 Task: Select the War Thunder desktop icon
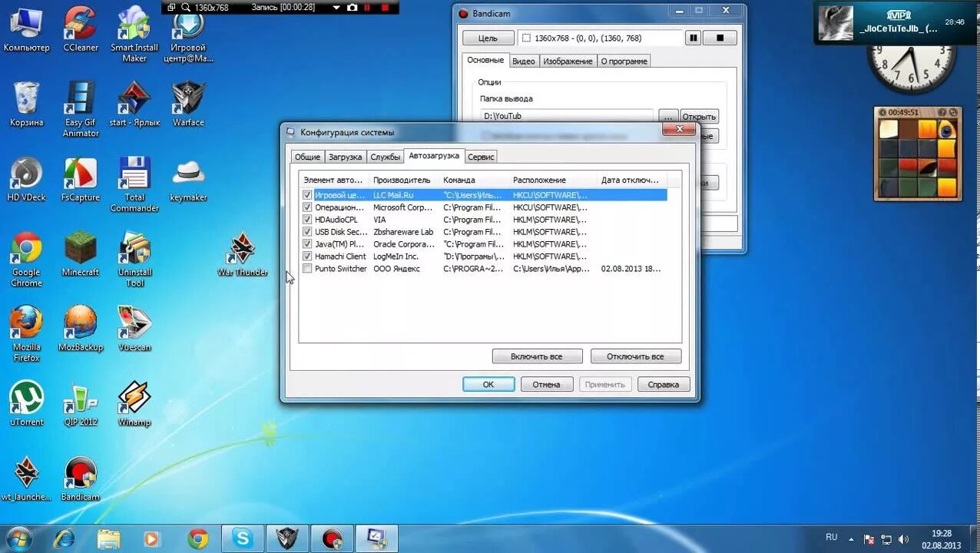(243, 254)
